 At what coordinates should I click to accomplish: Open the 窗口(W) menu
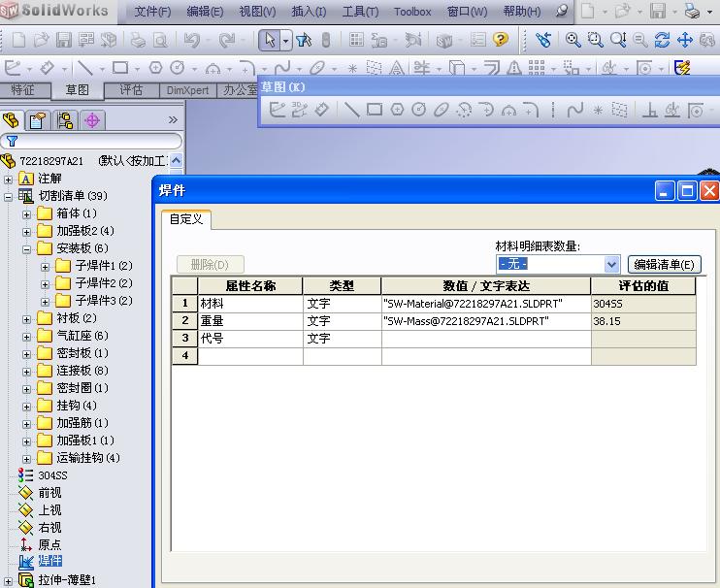pyautogui.click(x=467, y=12)
